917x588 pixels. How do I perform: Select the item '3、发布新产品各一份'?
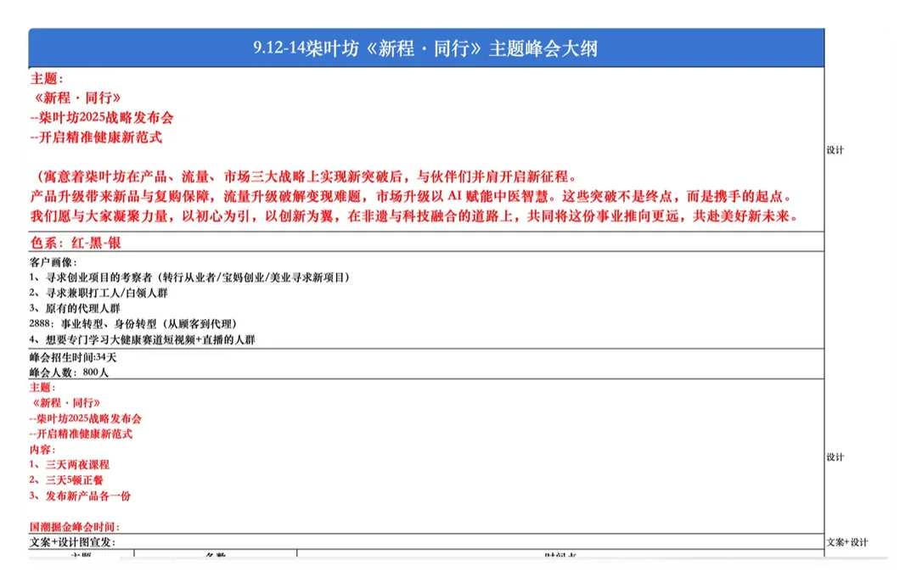coord(80,496)
